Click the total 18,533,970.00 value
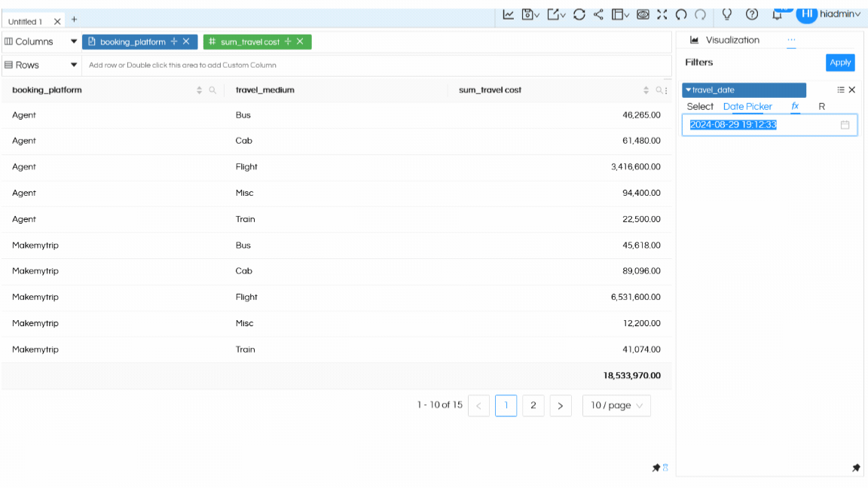The image size is (868, 488). (x=631, y=376)
